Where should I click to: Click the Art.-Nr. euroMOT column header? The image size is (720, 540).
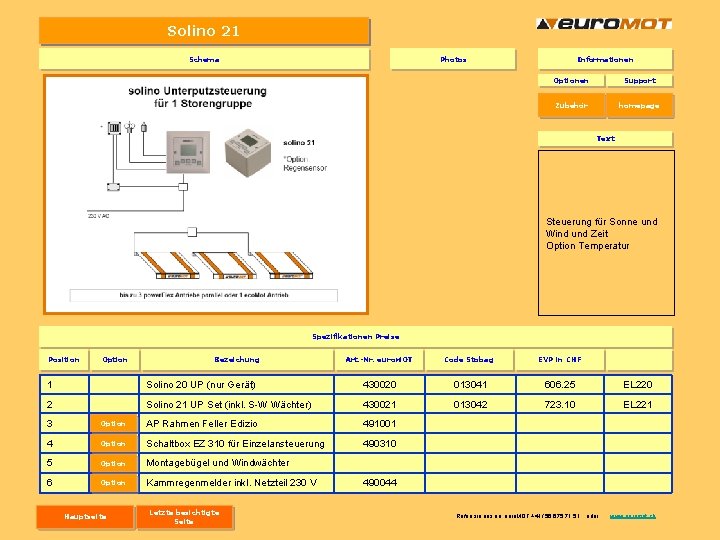click(x=379, y=360)
